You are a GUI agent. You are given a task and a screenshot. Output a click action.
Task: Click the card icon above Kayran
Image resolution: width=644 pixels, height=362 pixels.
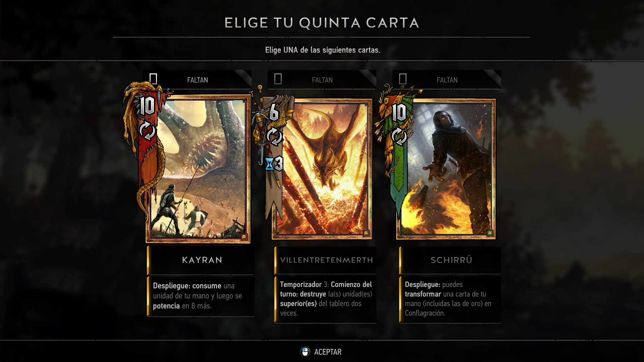[x=153, y=79]
